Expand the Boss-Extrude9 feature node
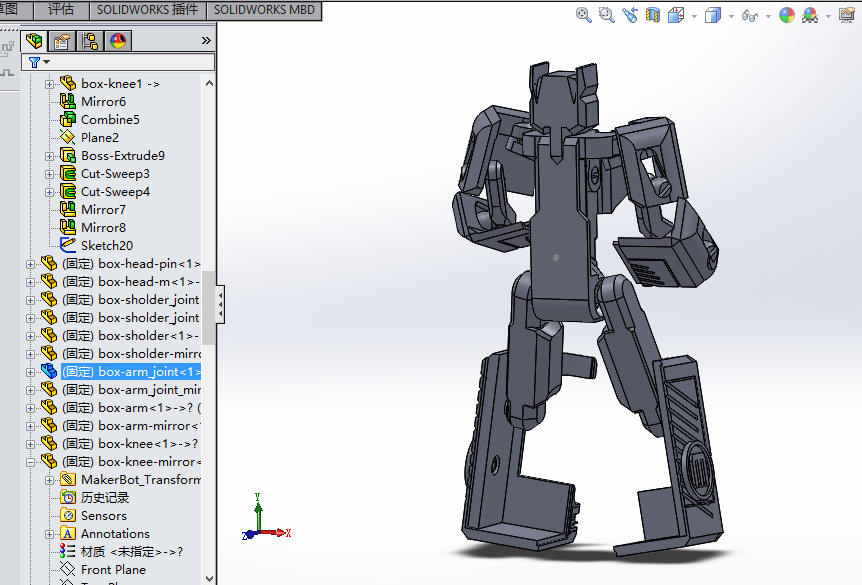Viewport: 862px width, 585px height. tap(50, 156)
